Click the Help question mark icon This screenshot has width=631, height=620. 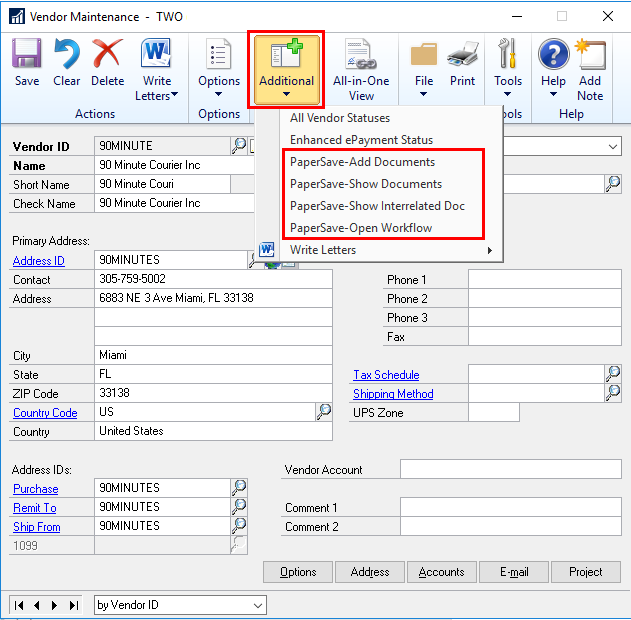(x=553, y=54)
